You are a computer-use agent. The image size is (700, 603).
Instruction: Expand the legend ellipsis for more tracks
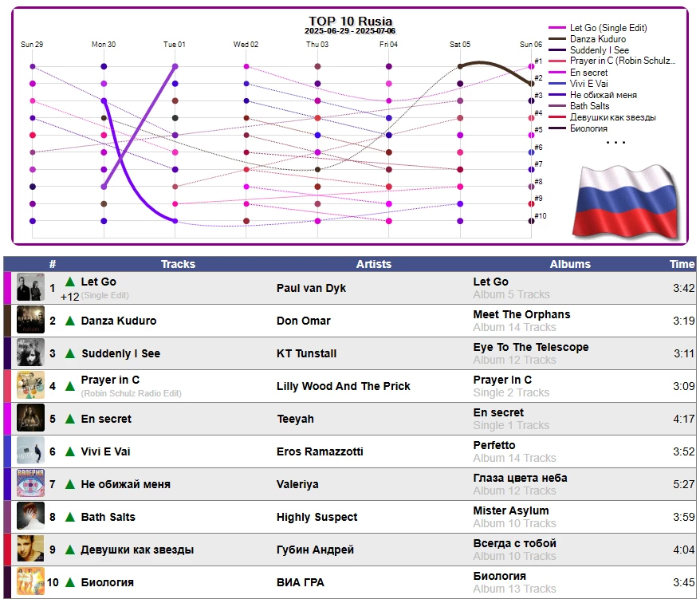(615, 143)
